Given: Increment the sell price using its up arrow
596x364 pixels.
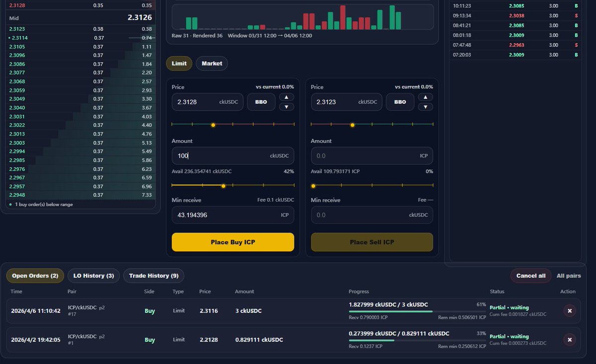Looking at the screenshot, I should (425, 97).
